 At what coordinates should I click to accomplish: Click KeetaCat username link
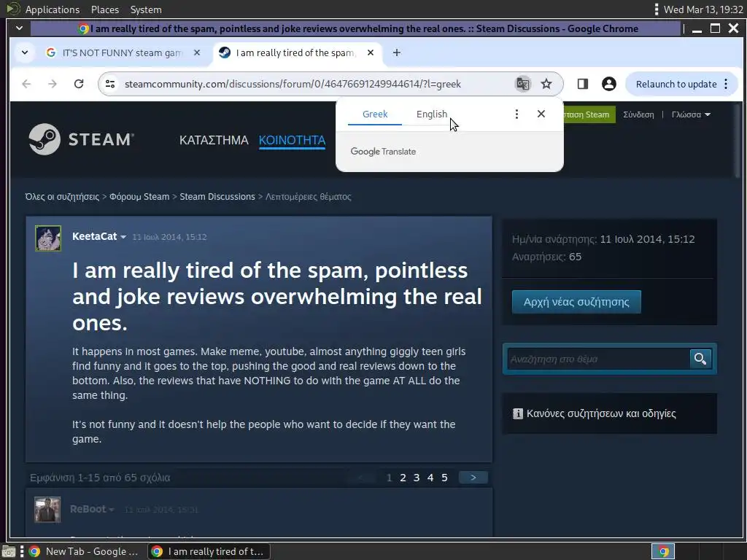click(x=94, y=237)
